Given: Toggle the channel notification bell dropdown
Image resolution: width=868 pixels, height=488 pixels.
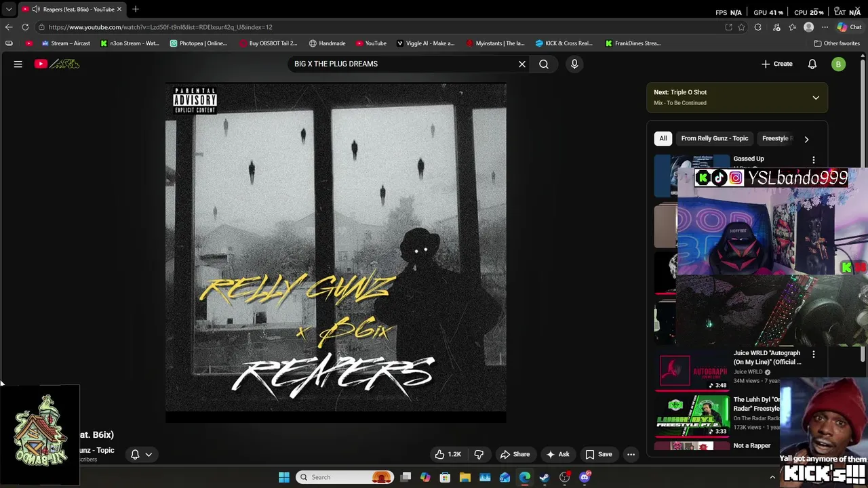Looking at the screenshot, I should (x=141, y=454).
